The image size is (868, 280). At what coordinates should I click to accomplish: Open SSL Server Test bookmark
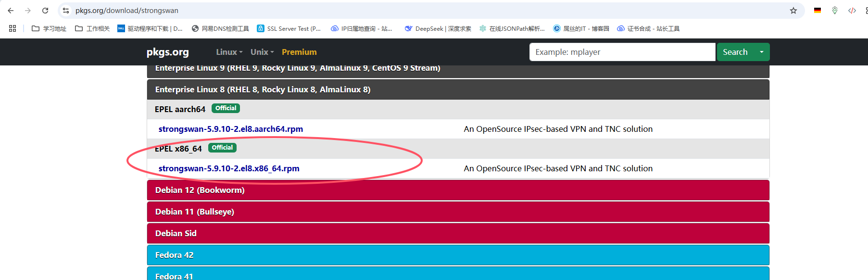(289, 29)
